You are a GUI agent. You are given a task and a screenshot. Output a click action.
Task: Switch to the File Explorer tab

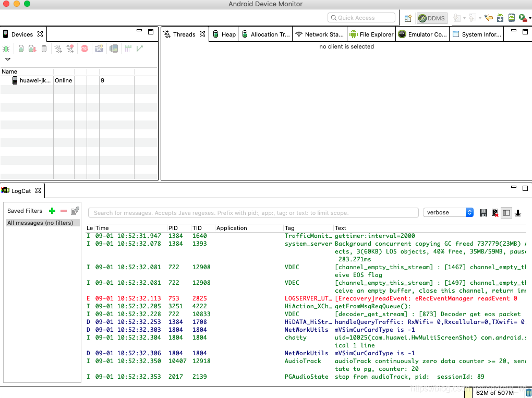pos(371,34)
